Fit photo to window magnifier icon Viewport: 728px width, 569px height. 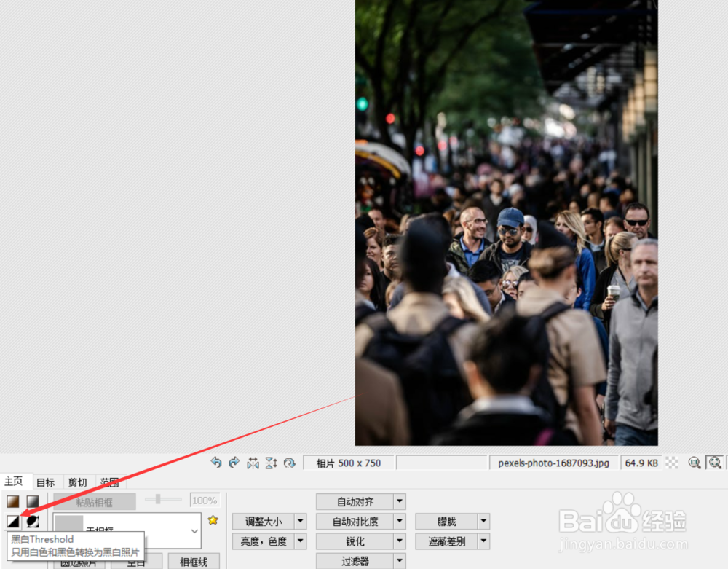pos(715,463)
